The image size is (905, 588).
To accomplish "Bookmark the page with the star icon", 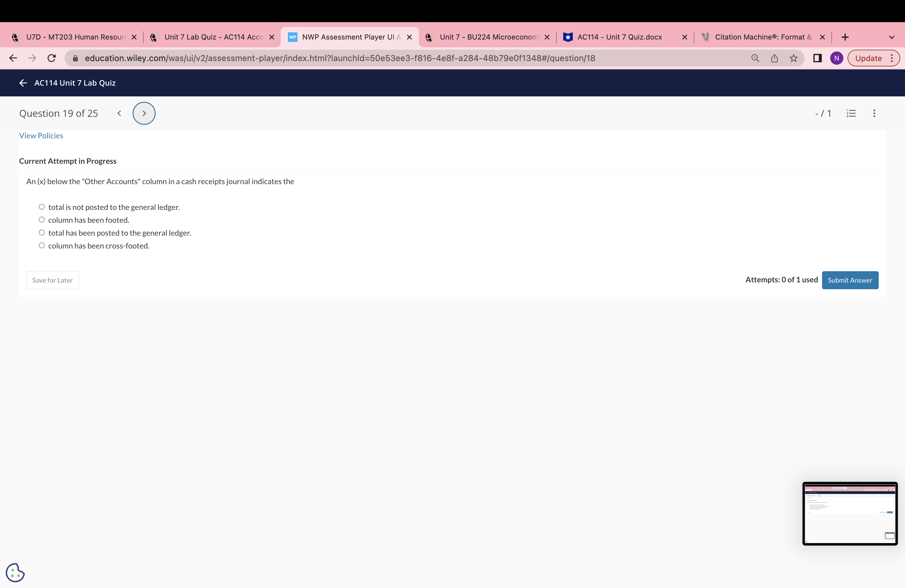I will tap(793, 58).
